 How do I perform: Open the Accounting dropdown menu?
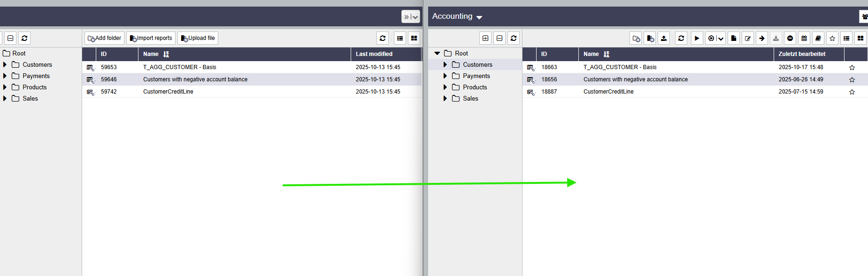pos(457,16)
